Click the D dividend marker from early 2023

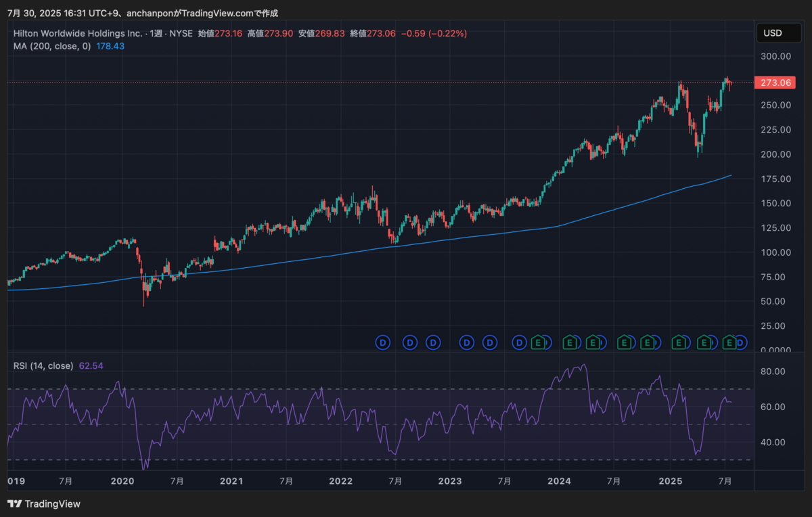(x=467, y=343)
